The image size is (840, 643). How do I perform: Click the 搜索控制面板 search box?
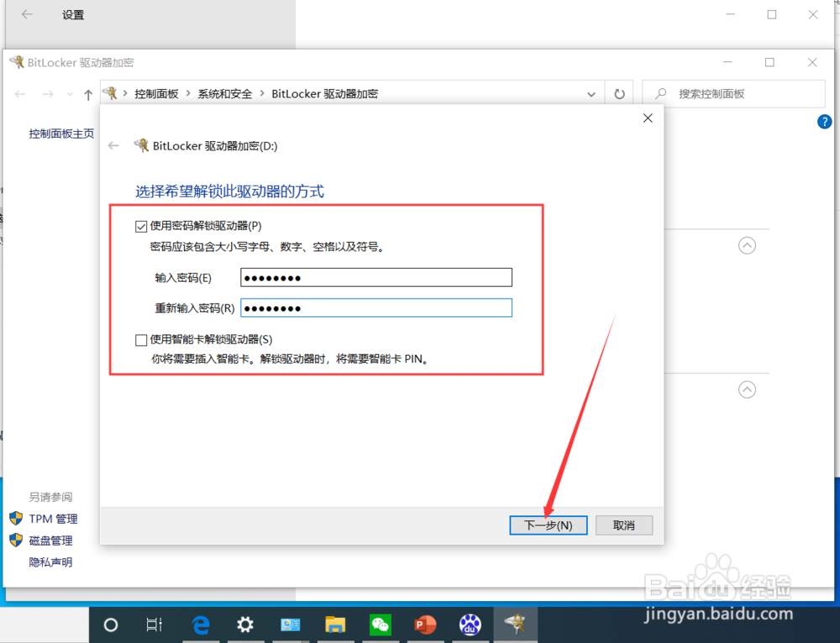[733, 94]
